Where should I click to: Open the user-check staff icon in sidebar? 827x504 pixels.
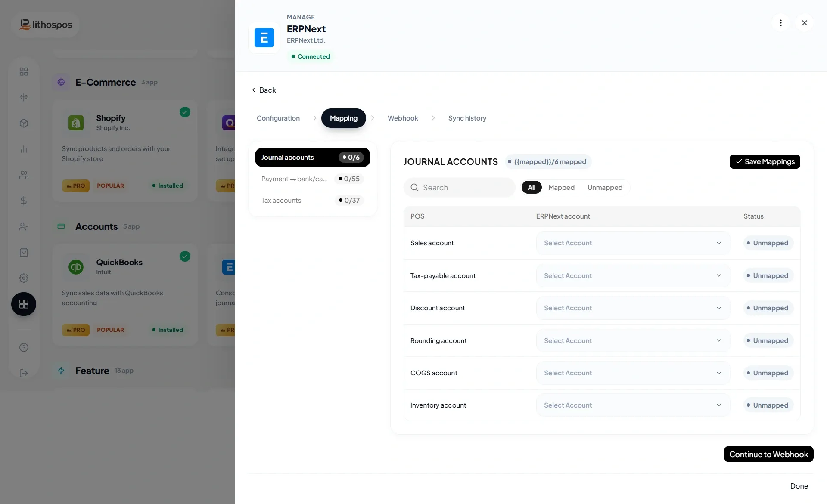[24, 227]
